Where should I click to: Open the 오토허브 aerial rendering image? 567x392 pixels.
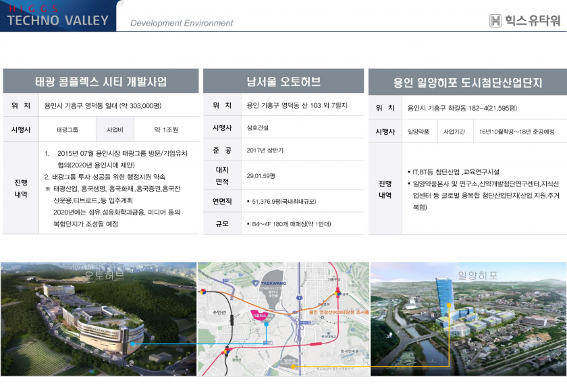pyautogui.click(x=99, y=319)
